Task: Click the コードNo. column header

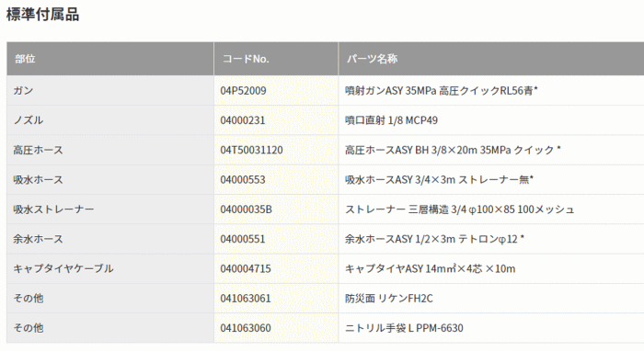Action: pos(276,59)
